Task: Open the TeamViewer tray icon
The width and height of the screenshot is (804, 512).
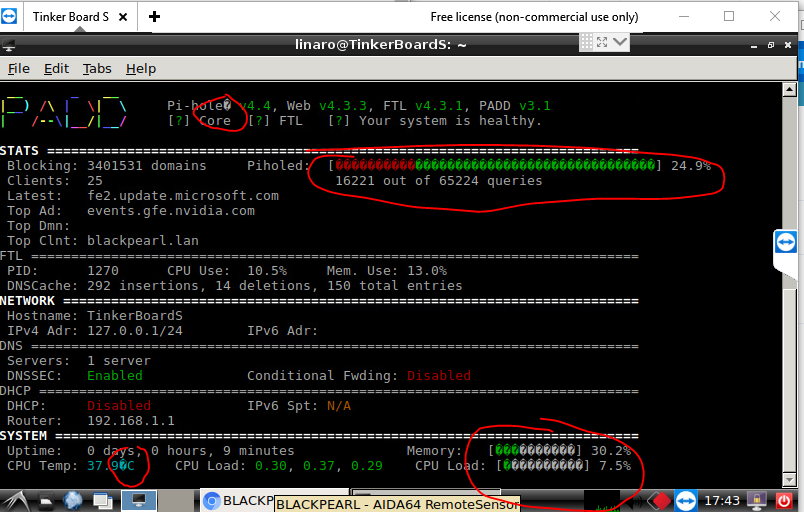Action: pyautogui.click(x=686, y=501)
